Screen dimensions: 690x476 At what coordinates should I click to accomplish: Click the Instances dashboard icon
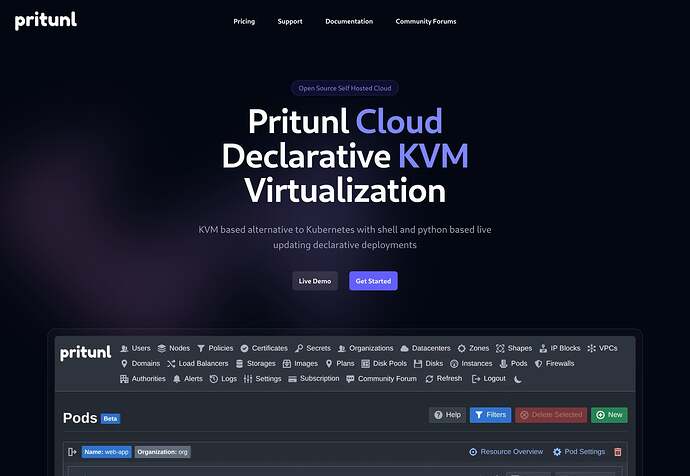(x=454, y=364)
